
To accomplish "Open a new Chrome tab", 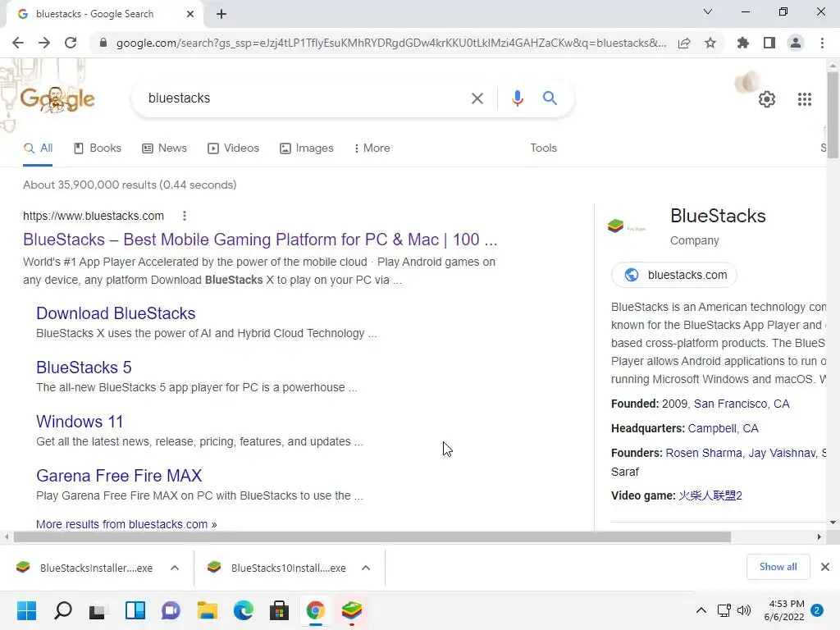I will (221, 14).
